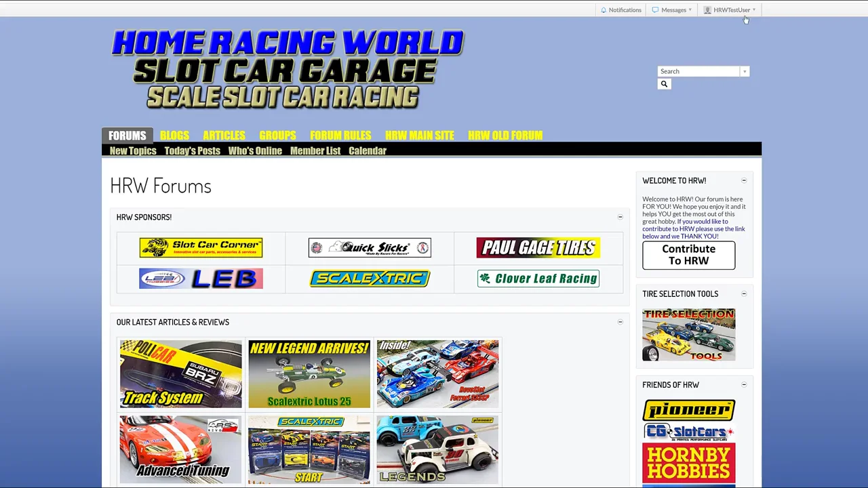Open the Paul Gage Tires sponsor banner

pyautogui.click(x=538, y=247)
